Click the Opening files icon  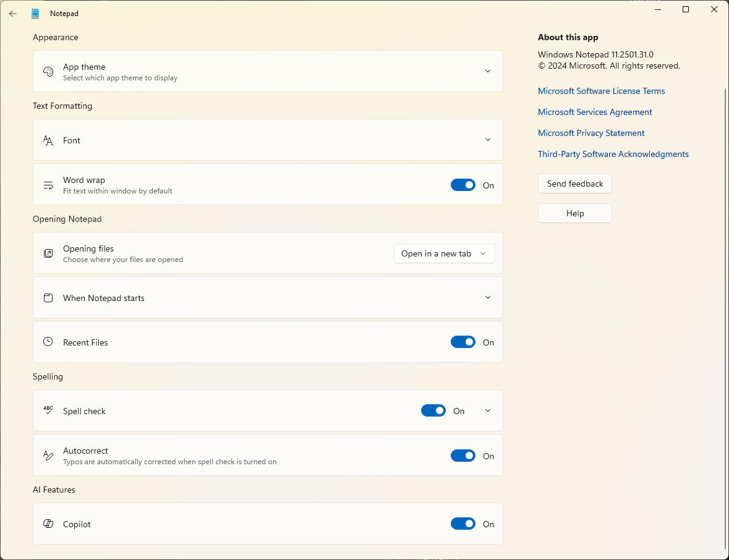tap(48, 253)
